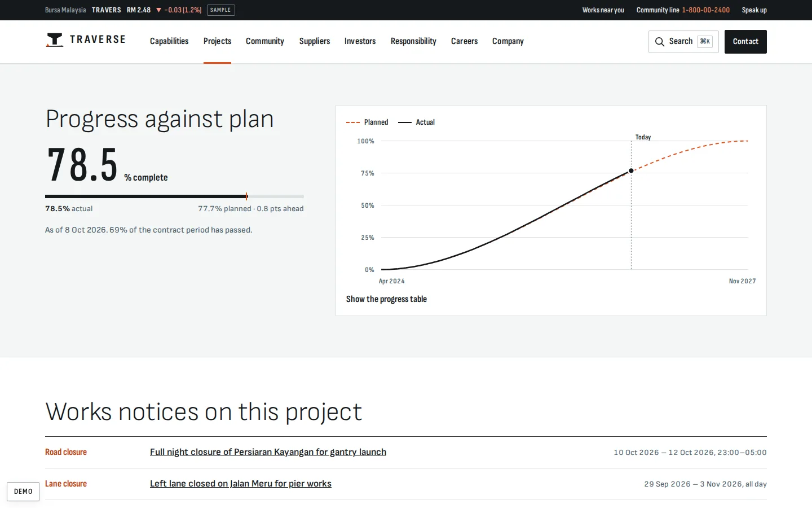Viewport: 812px width, 508px height.
Task: Click the Today marker dot on the chart
Action: [631, 170]
